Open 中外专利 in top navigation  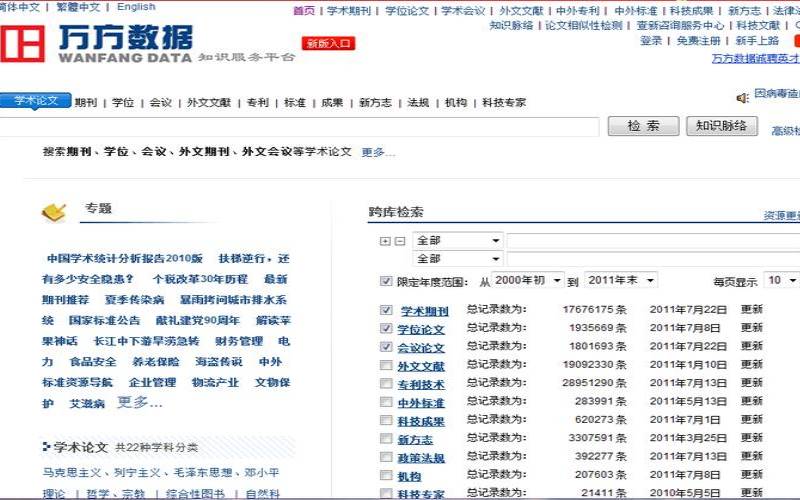578,10
